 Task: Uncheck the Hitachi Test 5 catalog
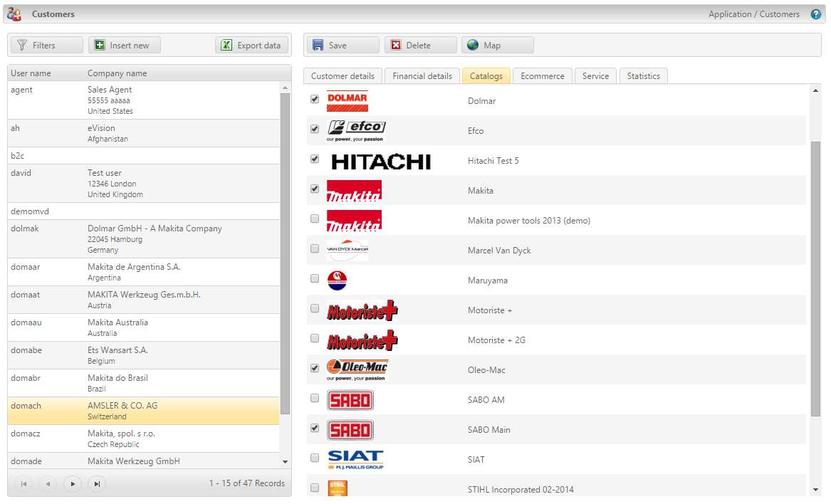click(x=314, y=159)
